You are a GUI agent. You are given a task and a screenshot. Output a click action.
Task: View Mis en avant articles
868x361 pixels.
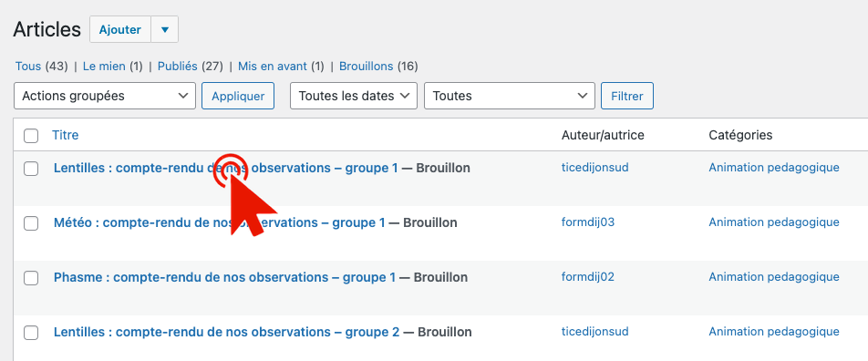[x=273, y=67]
